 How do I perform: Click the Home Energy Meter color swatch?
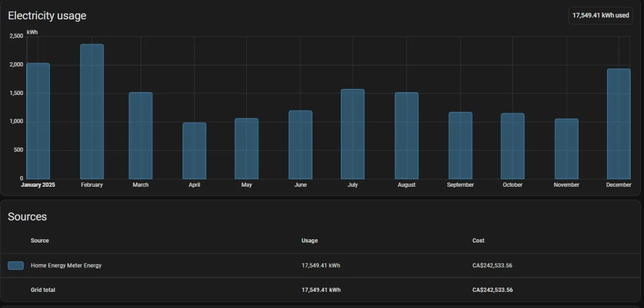click(x=16, y=266)
